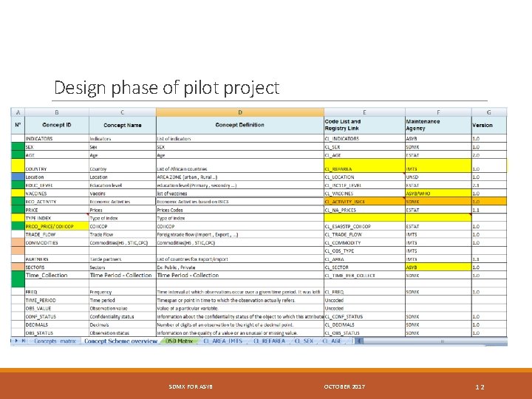This screenshot has height=399, width=532.
Task: Select the 'Confidentiality status' name cell
Action: click(123, 316)
